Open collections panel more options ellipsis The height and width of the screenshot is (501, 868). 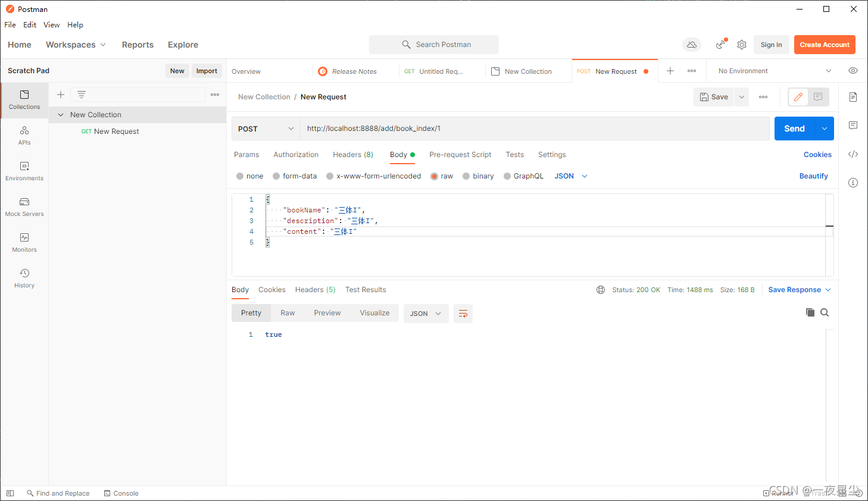(215, 95)
